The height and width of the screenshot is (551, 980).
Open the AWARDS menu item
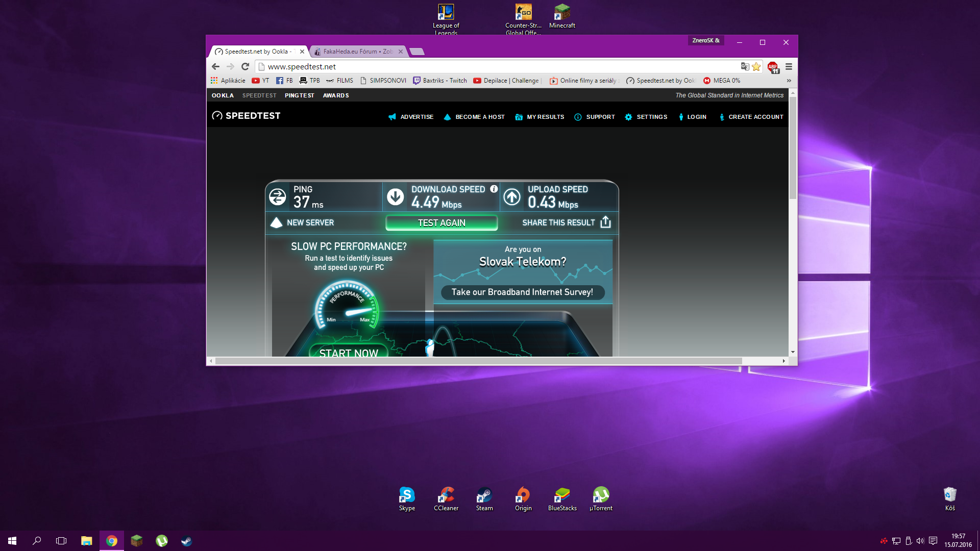click(336, 95)
